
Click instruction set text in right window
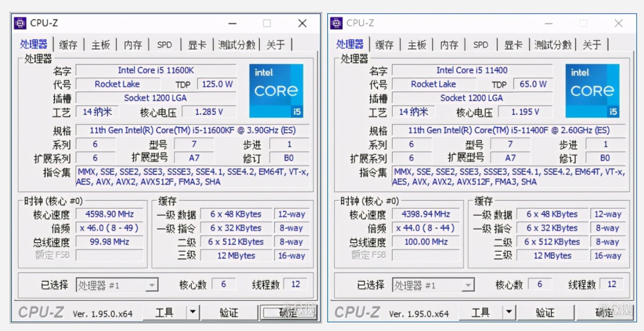508,177
